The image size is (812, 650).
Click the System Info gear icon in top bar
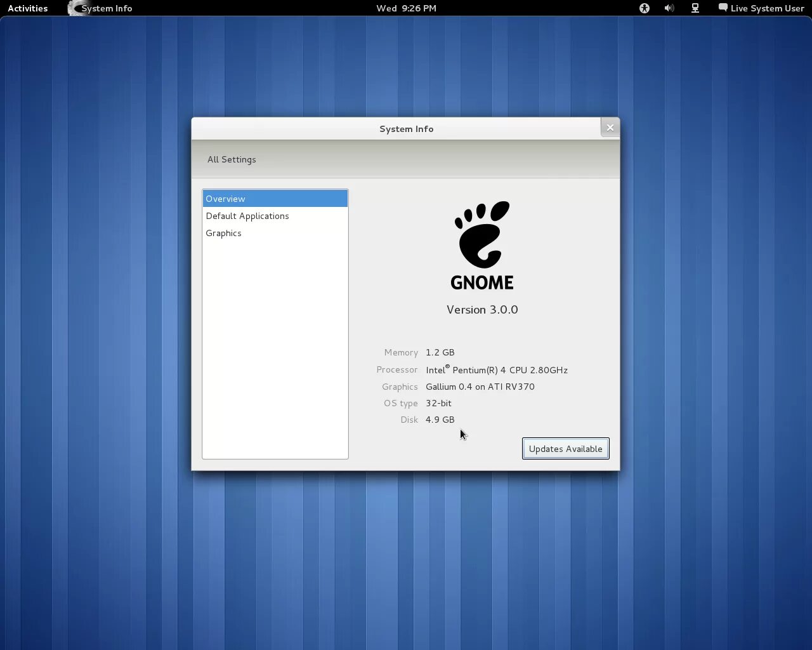click(75, 8)
